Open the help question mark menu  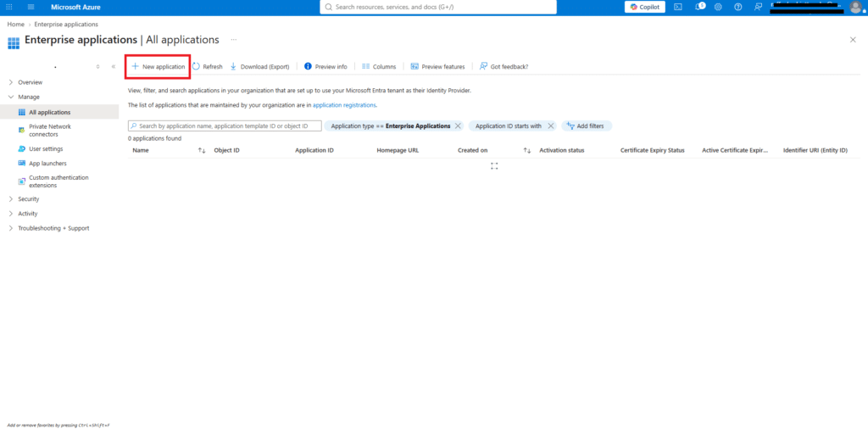738,7
